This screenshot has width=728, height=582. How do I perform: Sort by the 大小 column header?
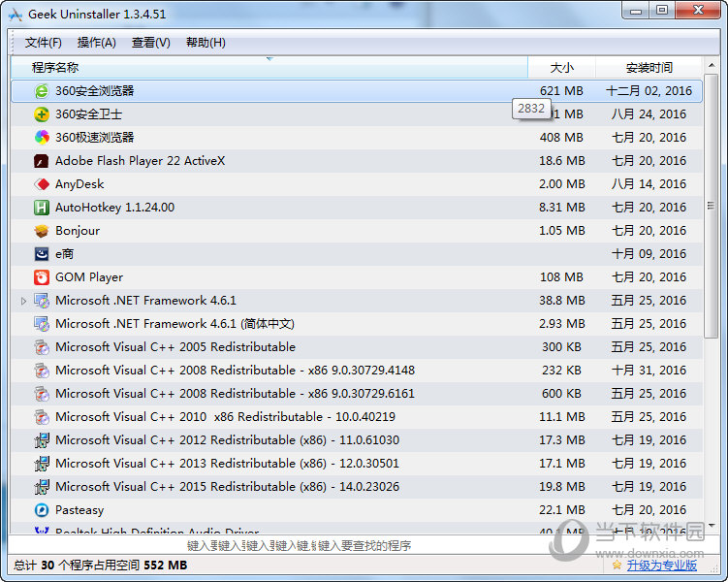tap(562, 67)
